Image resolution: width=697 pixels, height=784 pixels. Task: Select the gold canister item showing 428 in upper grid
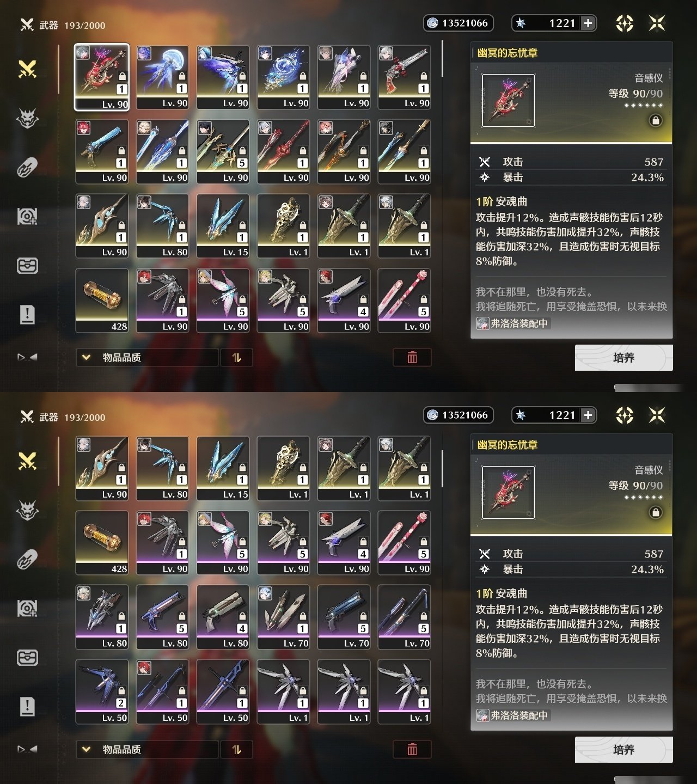click(x=102, y=301)
